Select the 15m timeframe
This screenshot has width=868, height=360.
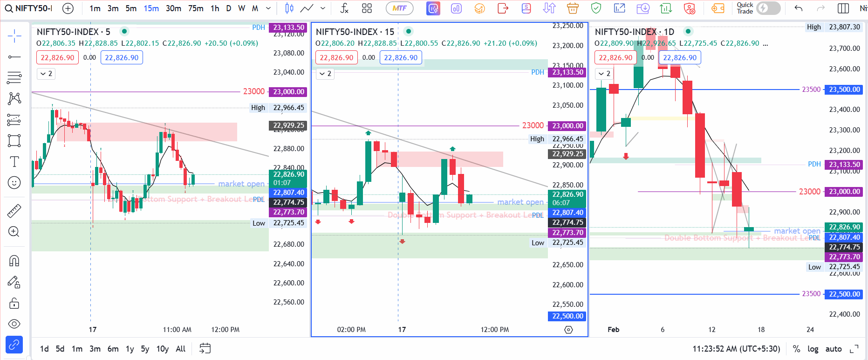pos(151,8)
